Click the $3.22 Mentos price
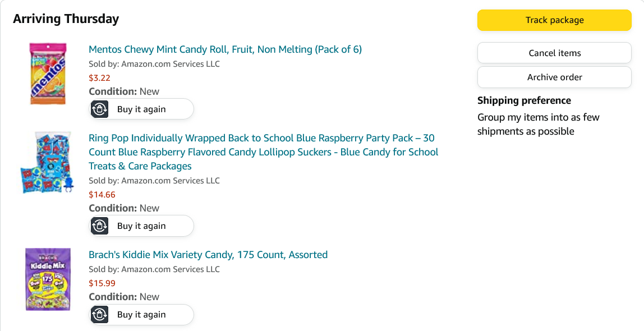 click(x=99, y=78)
